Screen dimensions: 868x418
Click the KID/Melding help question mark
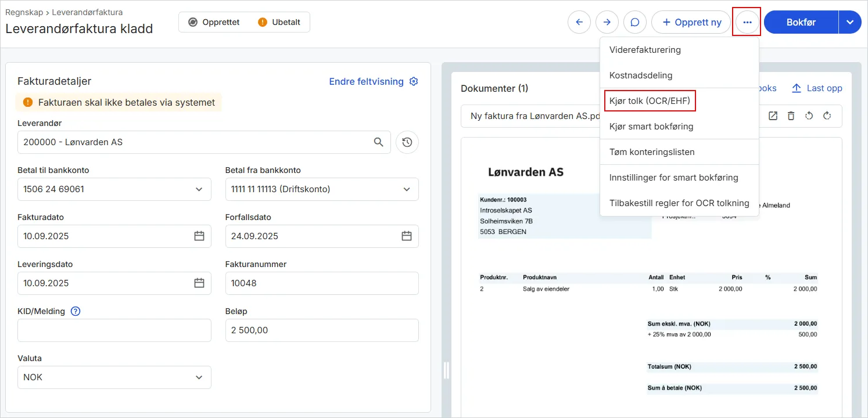76,311
